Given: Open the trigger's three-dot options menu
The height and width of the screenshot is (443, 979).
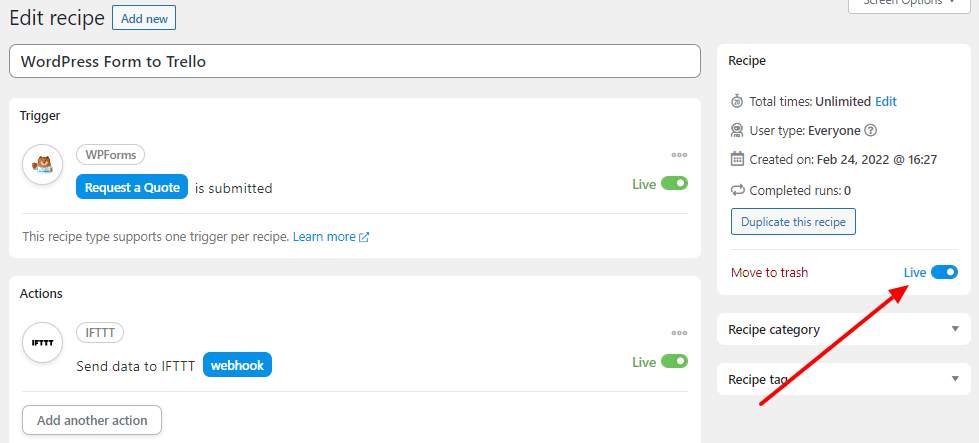Looking at the screenshot, I should (679, 155).
